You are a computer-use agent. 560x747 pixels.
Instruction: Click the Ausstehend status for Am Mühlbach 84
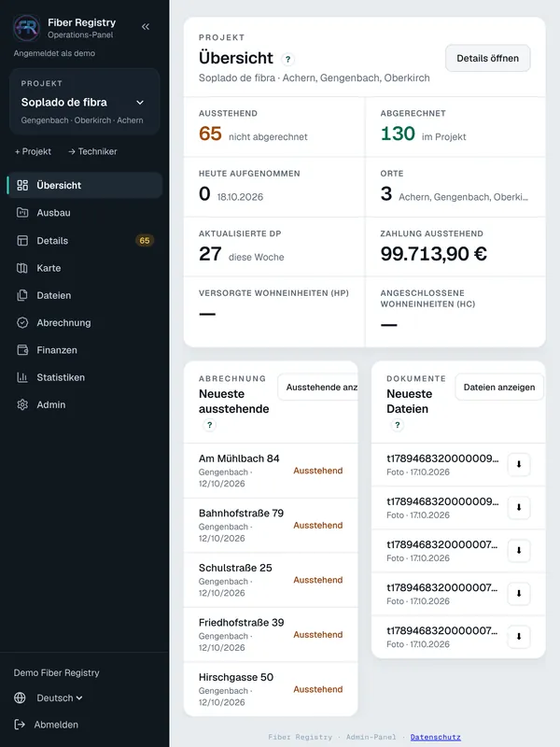pos(317,471)
